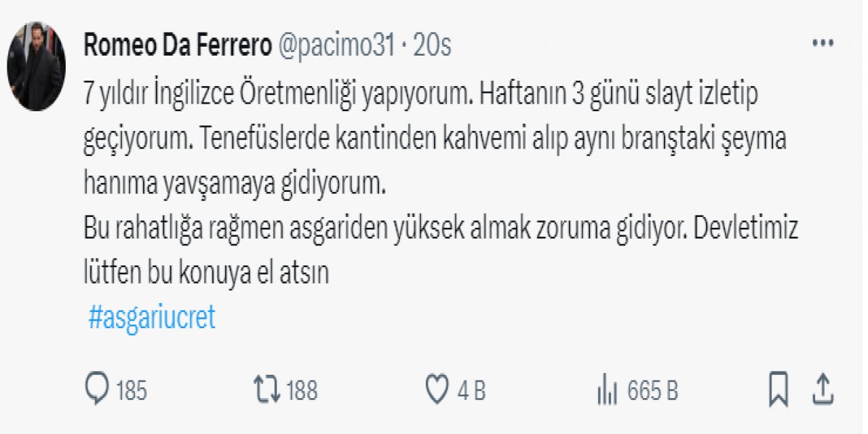This screenshot has width=868, height=434.
Task: Bookmark this tweet
Action: [779, 390]
